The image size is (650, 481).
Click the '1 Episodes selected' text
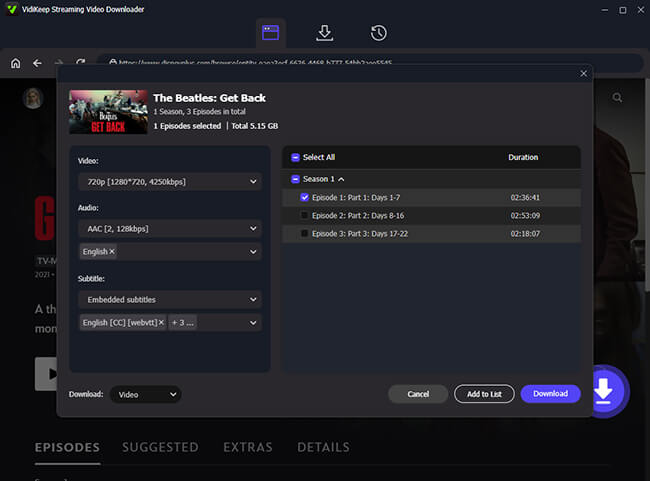tap(187, 126)
